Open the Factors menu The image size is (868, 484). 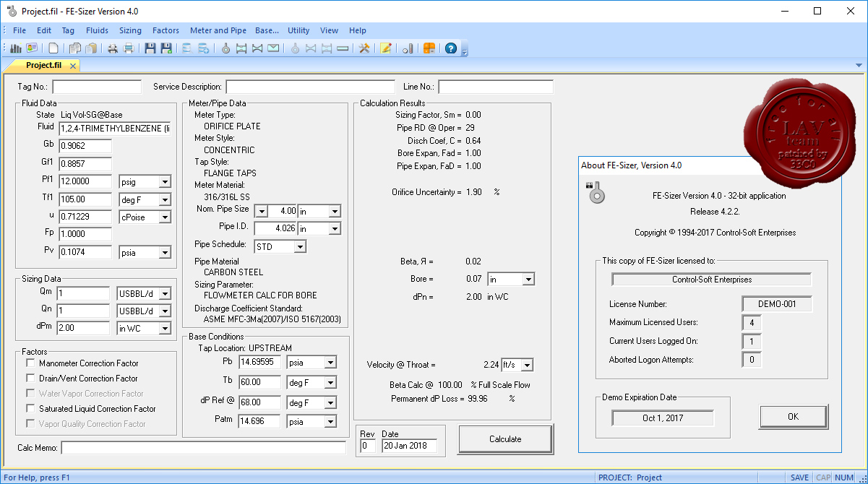[166, 30]
